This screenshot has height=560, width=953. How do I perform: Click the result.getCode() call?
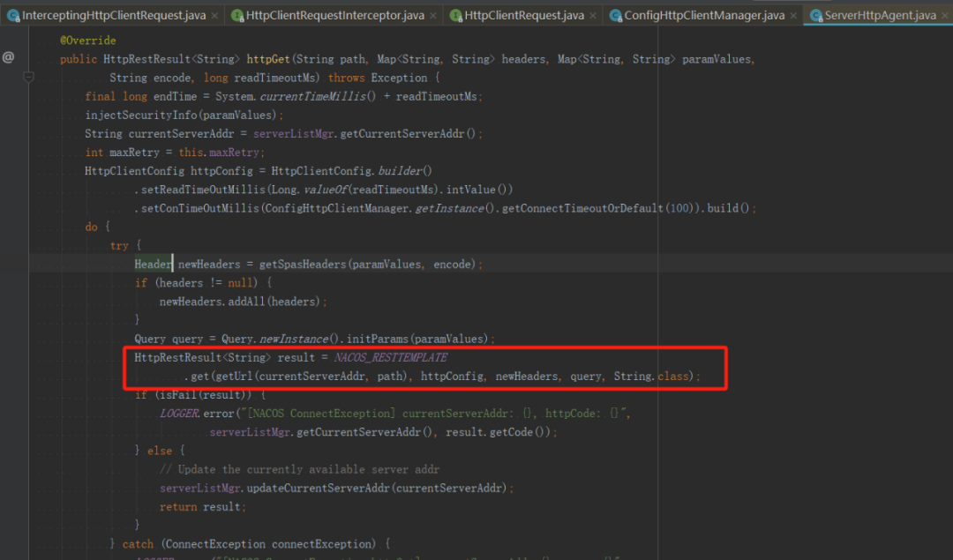(x=498, y=432)
